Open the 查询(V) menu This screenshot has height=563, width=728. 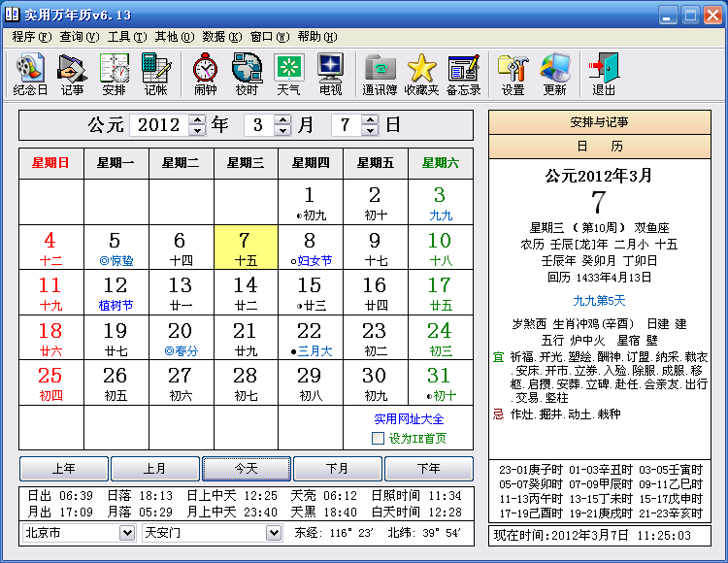[x=80, y=37]
